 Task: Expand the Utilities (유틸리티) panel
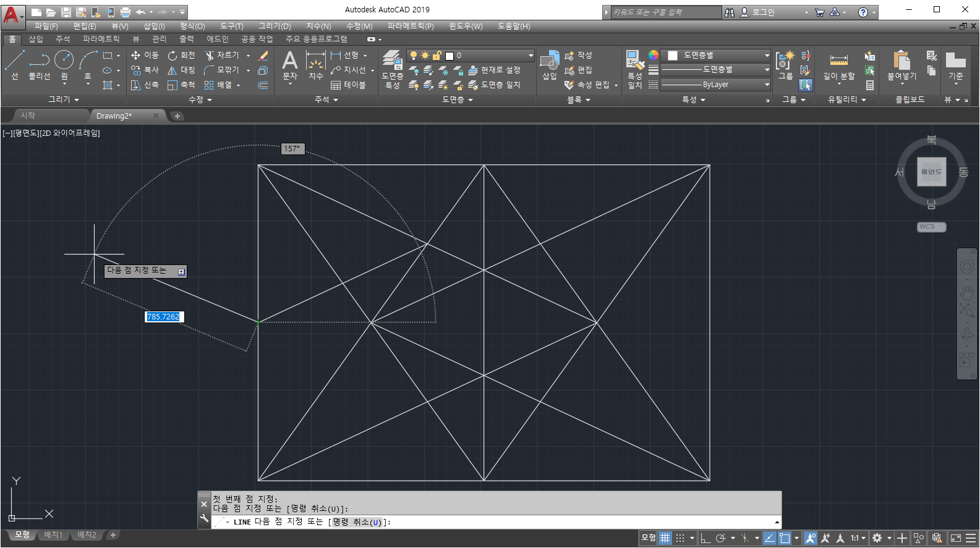coord(847,99)
